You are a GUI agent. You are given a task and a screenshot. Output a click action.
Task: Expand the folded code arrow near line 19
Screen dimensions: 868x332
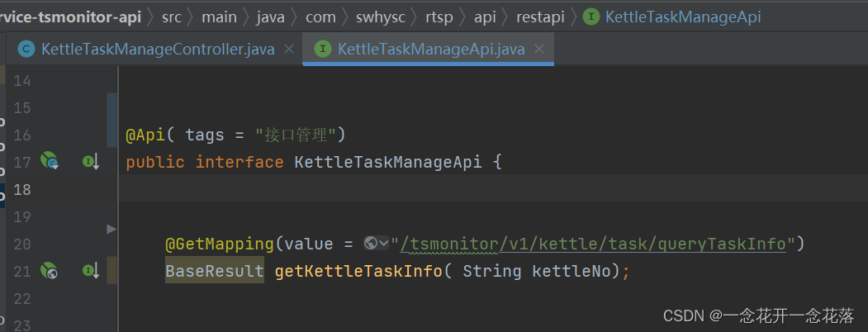(x=112, y=228)
